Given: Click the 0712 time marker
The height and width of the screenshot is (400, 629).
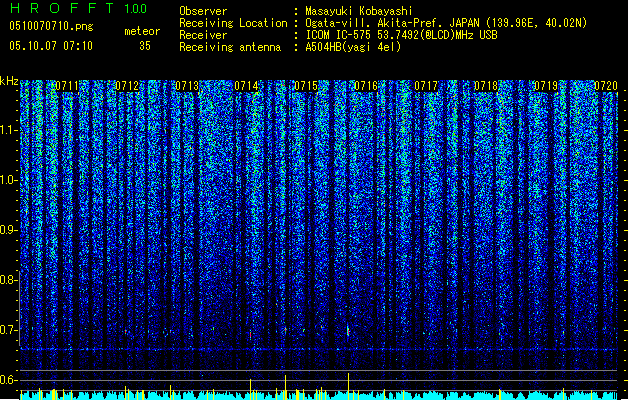Looking at the screenshot, I should [127, 86].
